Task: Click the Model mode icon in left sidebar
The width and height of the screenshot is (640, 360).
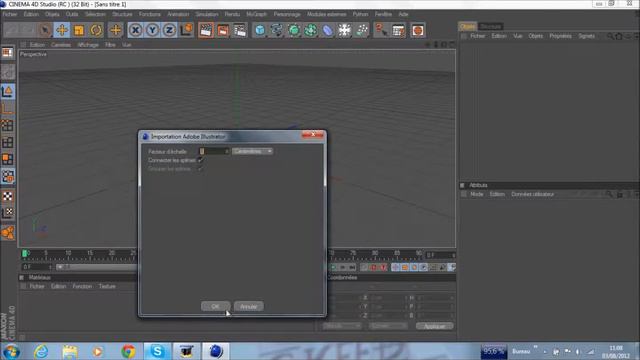Action: 8,91
